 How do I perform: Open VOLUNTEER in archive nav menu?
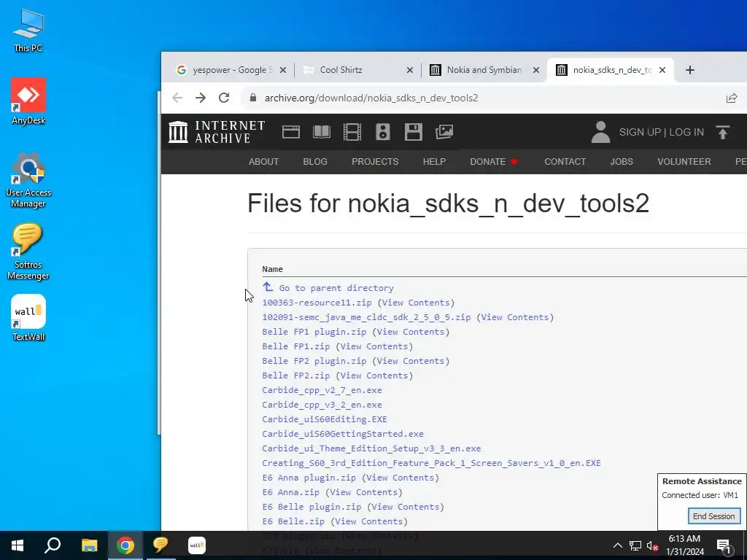[684, 161]
